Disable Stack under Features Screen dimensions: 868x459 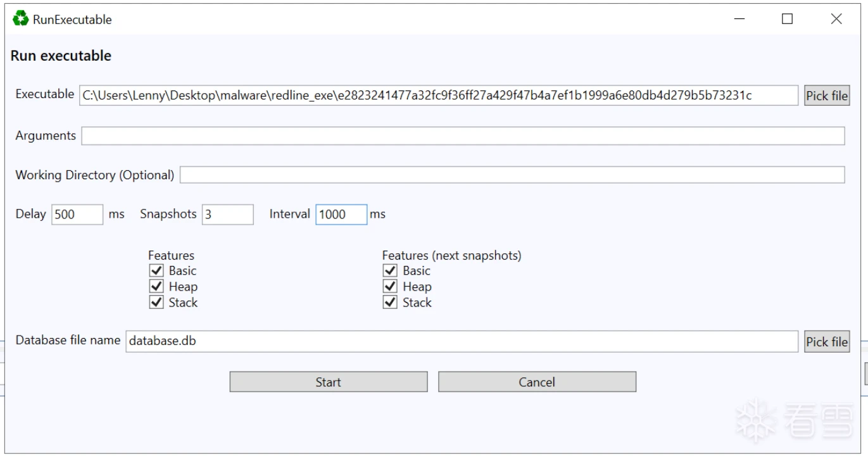[x=156, y=303]
